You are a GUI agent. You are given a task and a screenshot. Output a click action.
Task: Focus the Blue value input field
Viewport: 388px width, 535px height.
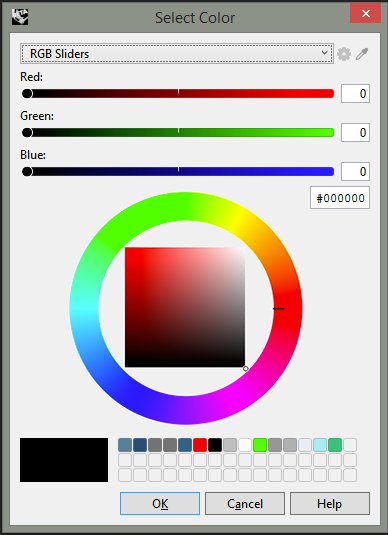tap(355, 171)
